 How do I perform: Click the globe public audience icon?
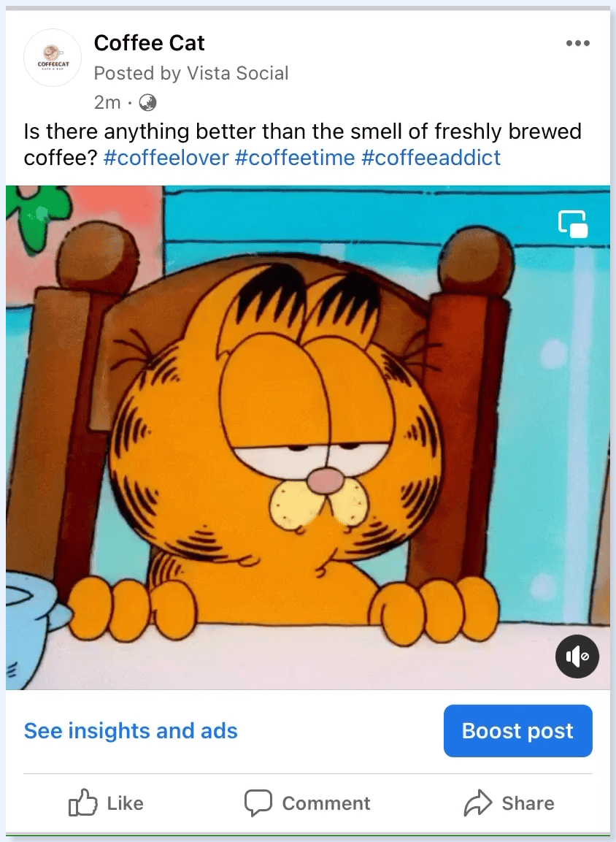[147, 102]
